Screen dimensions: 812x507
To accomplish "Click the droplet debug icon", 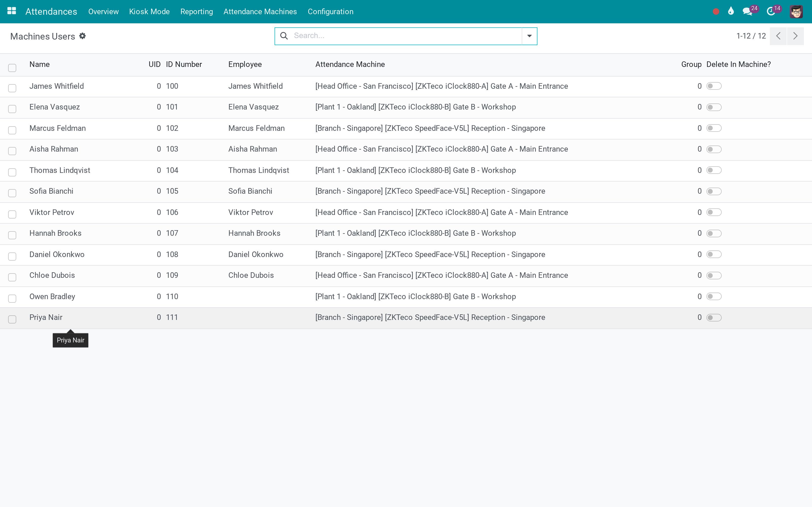I will [731, 11].
